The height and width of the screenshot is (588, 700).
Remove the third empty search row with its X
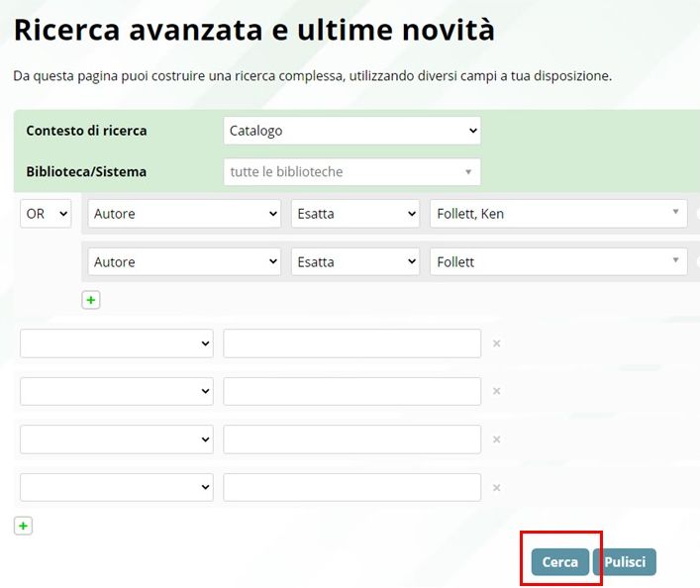pyautogui.click(x=497, y=440)
